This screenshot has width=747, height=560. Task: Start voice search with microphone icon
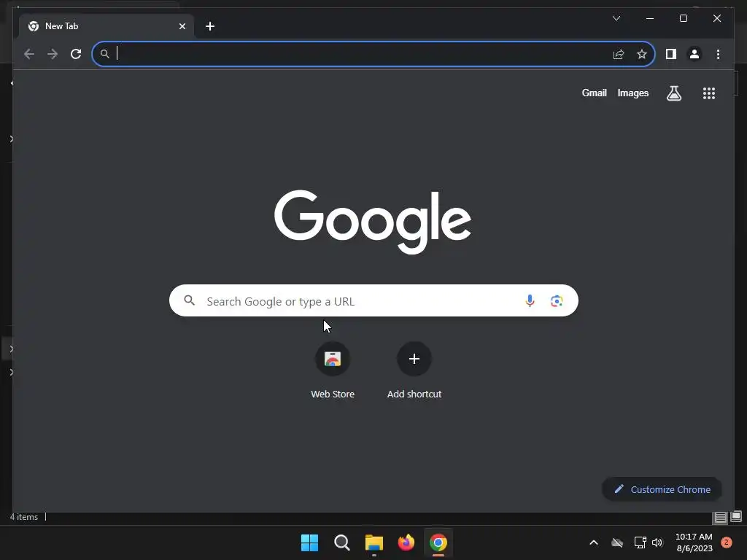[x=530, y=301]
